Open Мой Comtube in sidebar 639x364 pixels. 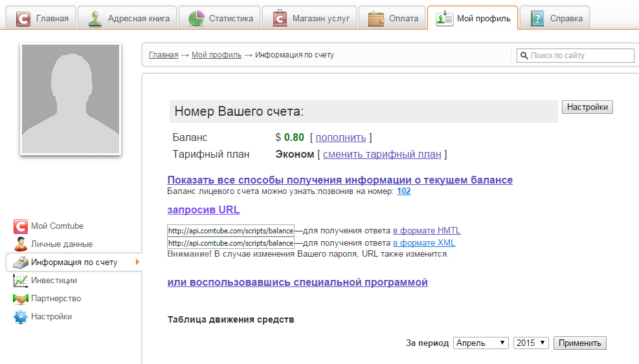(x=57, y=226)
